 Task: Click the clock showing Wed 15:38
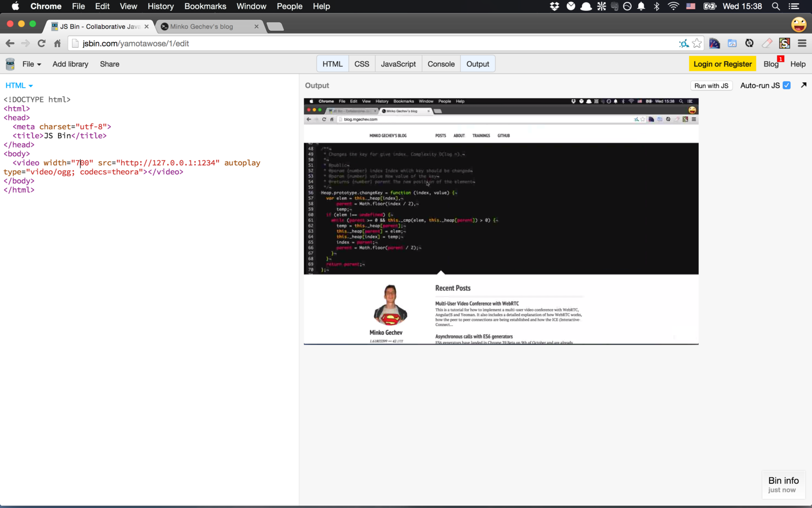point(742,6)
